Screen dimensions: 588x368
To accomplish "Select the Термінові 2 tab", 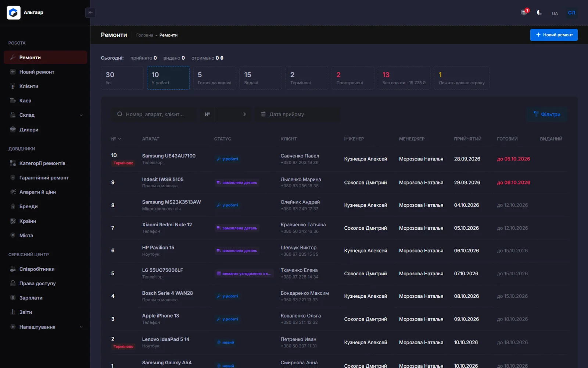I will pos(307,78).
